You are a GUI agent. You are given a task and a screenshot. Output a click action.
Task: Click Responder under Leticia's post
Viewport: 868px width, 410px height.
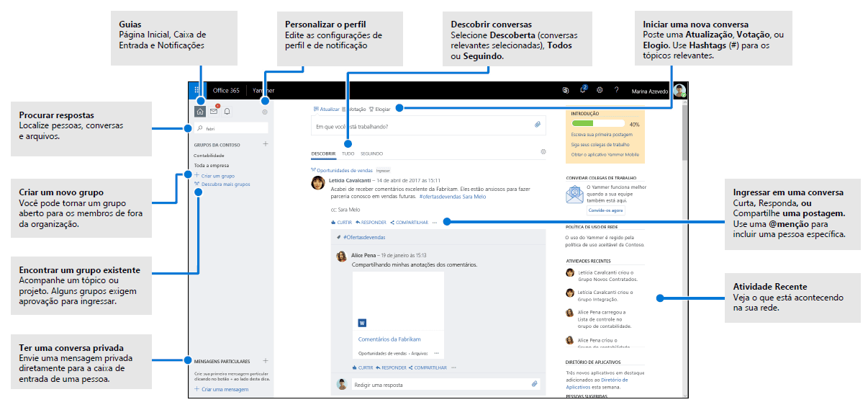coord(371,223)
